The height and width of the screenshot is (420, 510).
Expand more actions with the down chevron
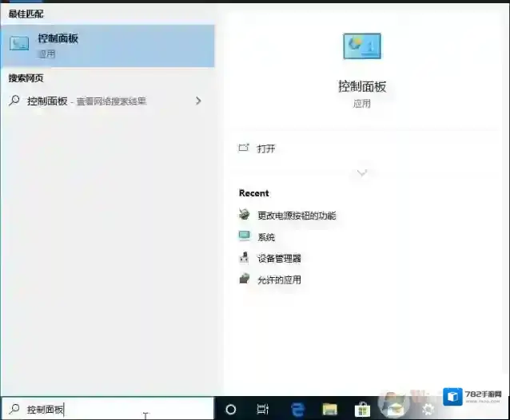362,172
